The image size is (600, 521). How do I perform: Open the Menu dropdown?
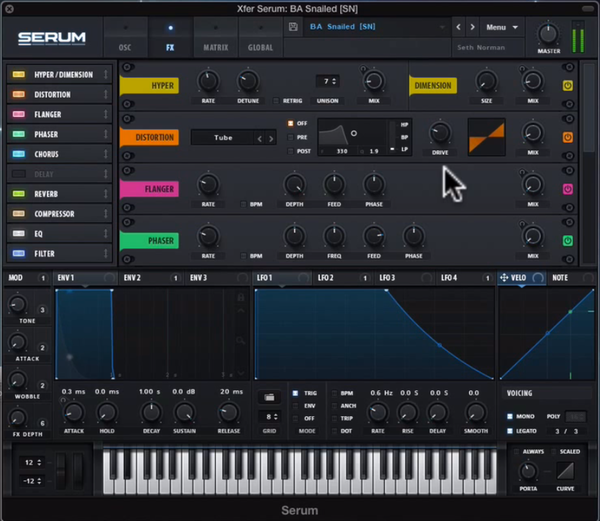click(x=502, y=27)
